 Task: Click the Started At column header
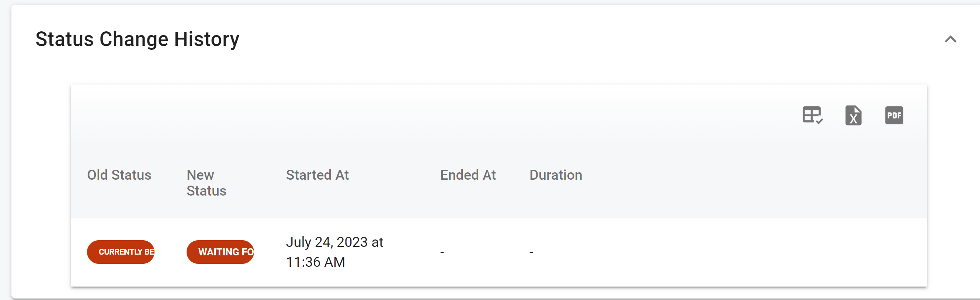(x=317, y=175)
